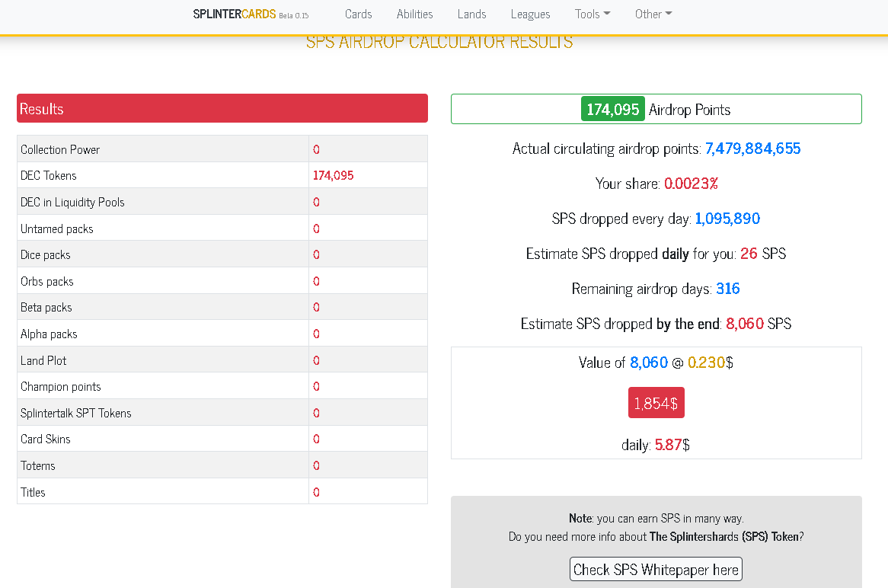This screenshot has width=888, height=588.
Task: Navigate to Lands in the navbar
Action: [x=471, y=14]
